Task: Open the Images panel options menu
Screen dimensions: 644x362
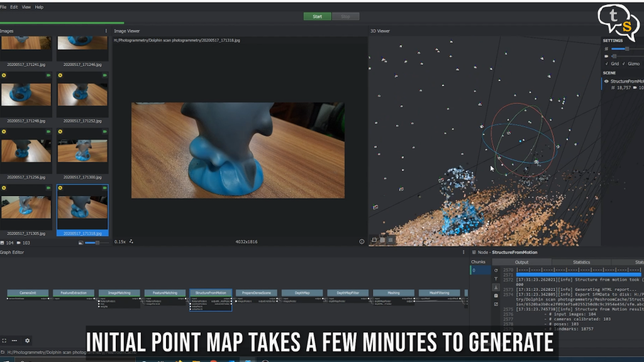Action: [106, 31]
